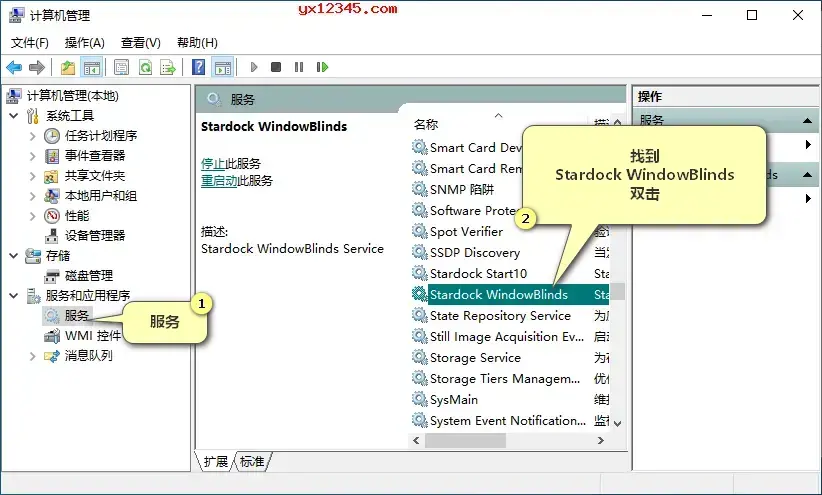822x495 pixels.
Task: Select 性能 performance node
Action: [77, 216]
